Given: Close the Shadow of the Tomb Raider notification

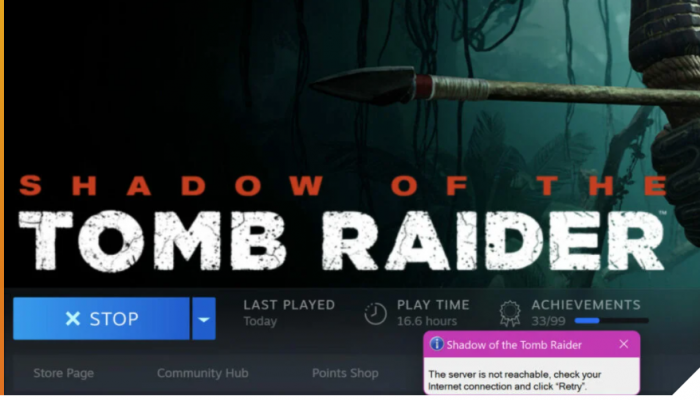Looking at the screenshot, I should [624, 344].
